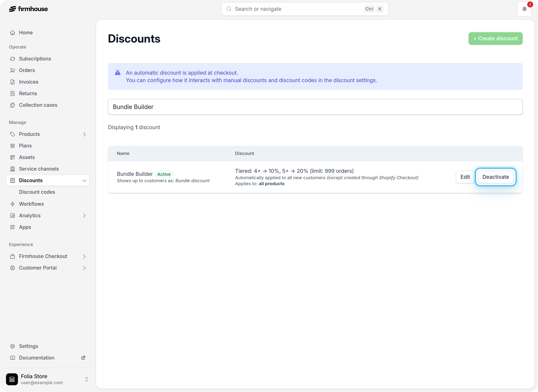Viewport: 538px width, 392px height.
Task: Click the Active status badge
Action: point(164,174)
